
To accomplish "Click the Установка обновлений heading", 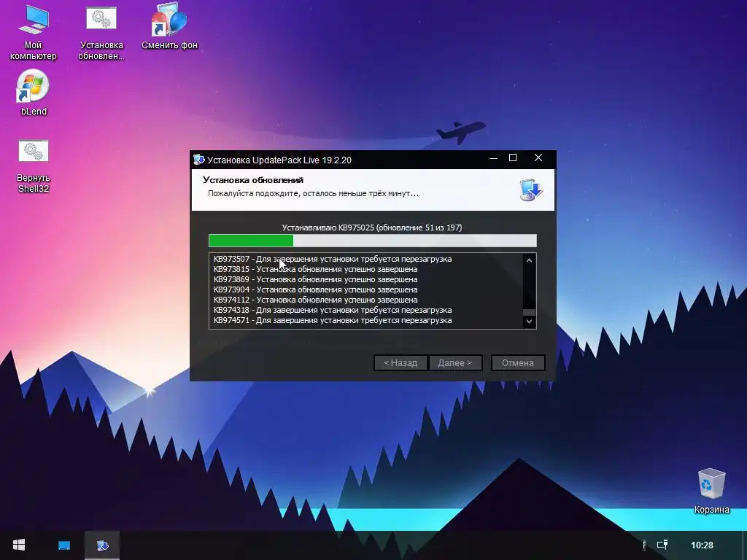I will (x=253, y=180).
